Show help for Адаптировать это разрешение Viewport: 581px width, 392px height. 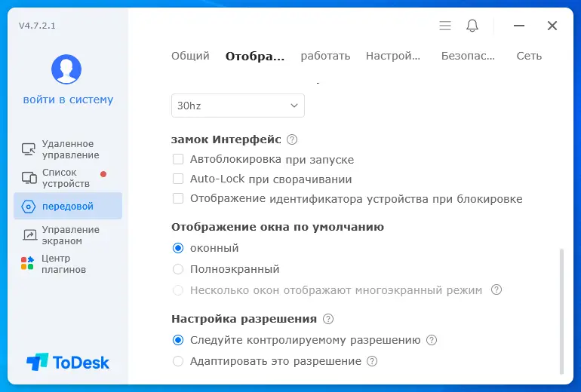click(372, 361)
